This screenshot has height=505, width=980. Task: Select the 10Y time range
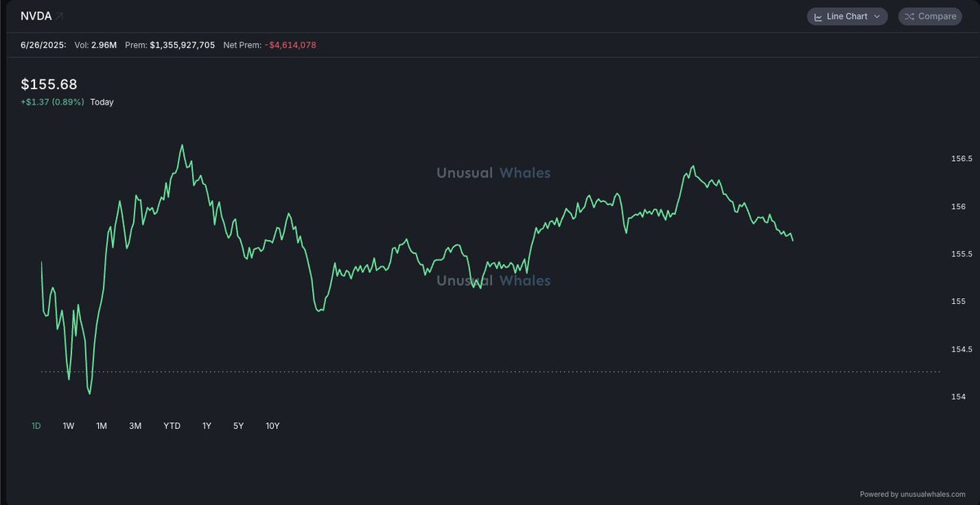(x=272, y=426)
